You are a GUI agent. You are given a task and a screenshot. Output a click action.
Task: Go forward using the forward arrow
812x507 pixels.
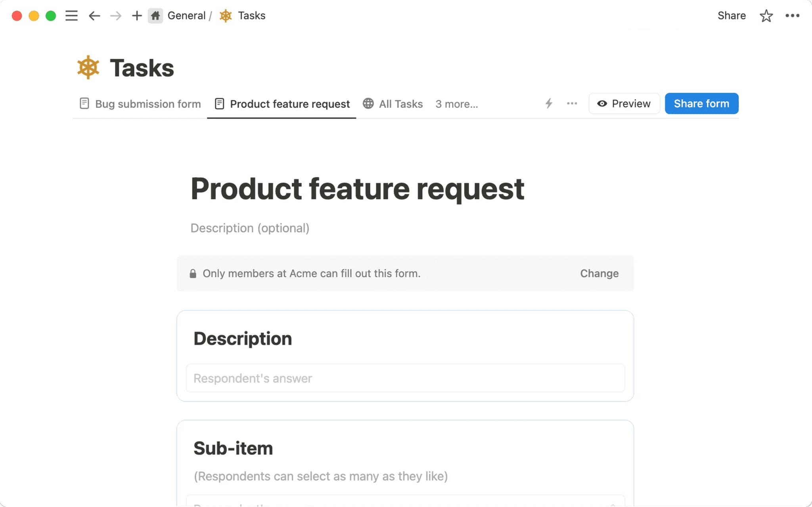pos(115,15)
